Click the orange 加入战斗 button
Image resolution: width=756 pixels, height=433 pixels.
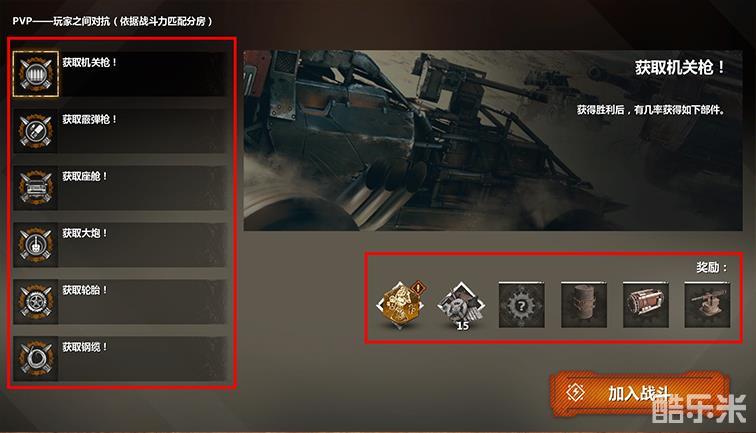coord(640,393)
